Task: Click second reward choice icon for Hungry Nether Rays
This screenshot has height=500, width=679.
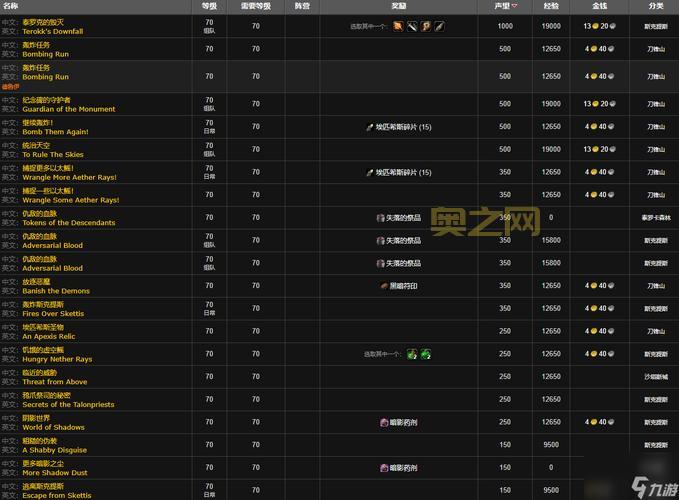Action: [x=425, y=353]
